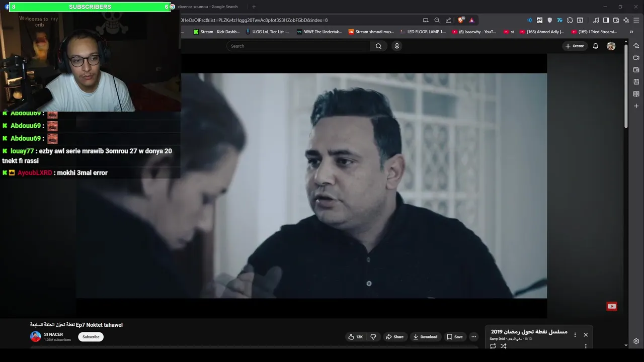The height and width of the screenshot is (362, 644).
Task: Click the Brave Rewards triangle icon
Action: [x=471, y=20]
